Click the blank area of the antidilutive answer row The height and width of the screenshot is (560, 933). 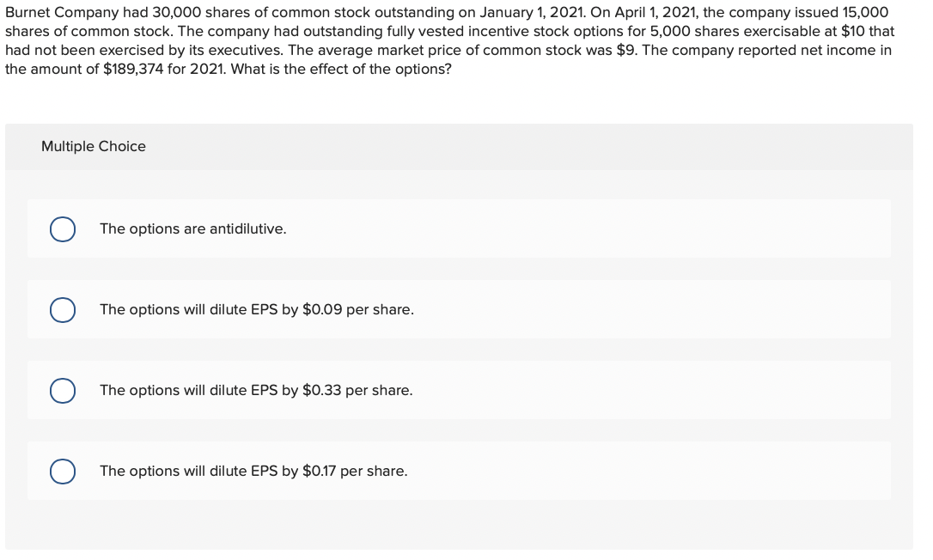[x=595, y=229]
